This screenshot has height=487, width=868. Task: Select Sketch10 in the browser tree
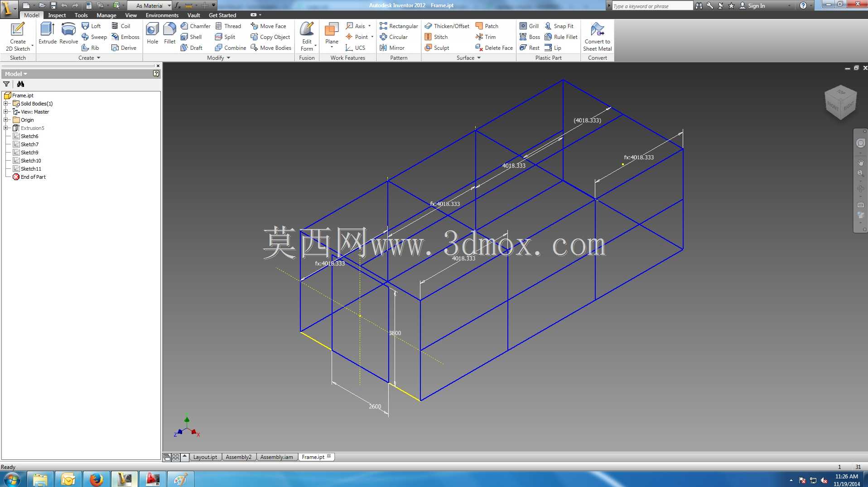pyautogui.click(x=31, y=161)
